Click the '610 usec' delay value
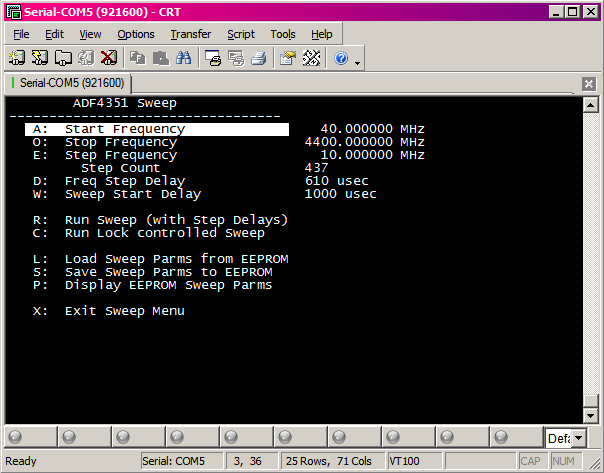The height and width of the screenshot is (473, 604). tap(337, 181)
